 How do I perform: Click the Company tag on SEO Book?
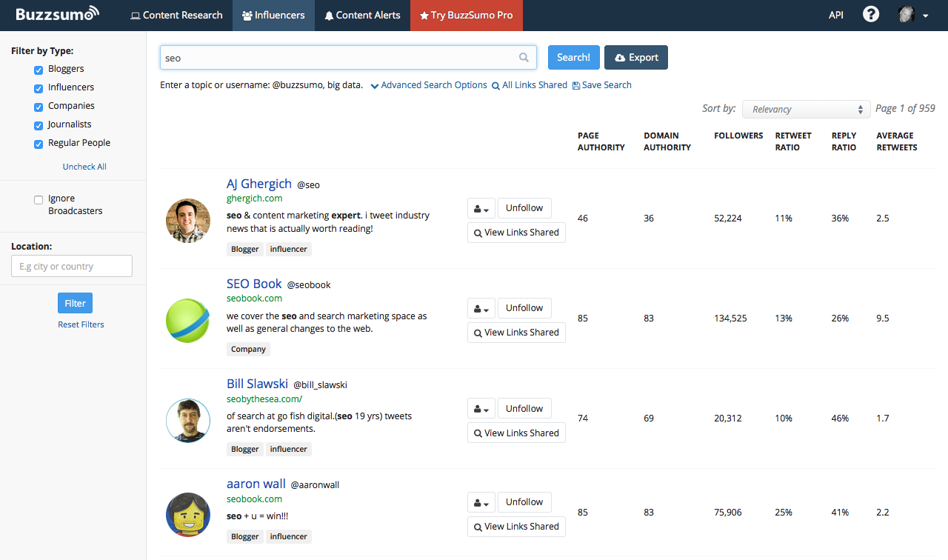click(x=248, y=349)
